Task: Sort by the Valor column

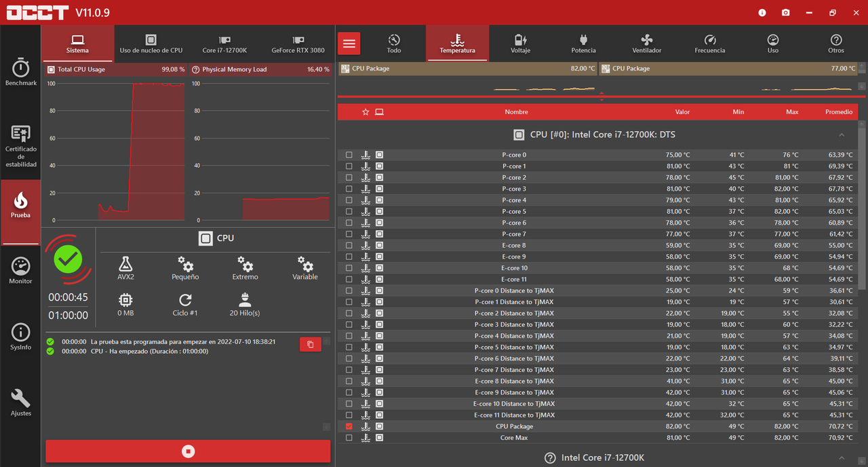Action: pos(682,112)
